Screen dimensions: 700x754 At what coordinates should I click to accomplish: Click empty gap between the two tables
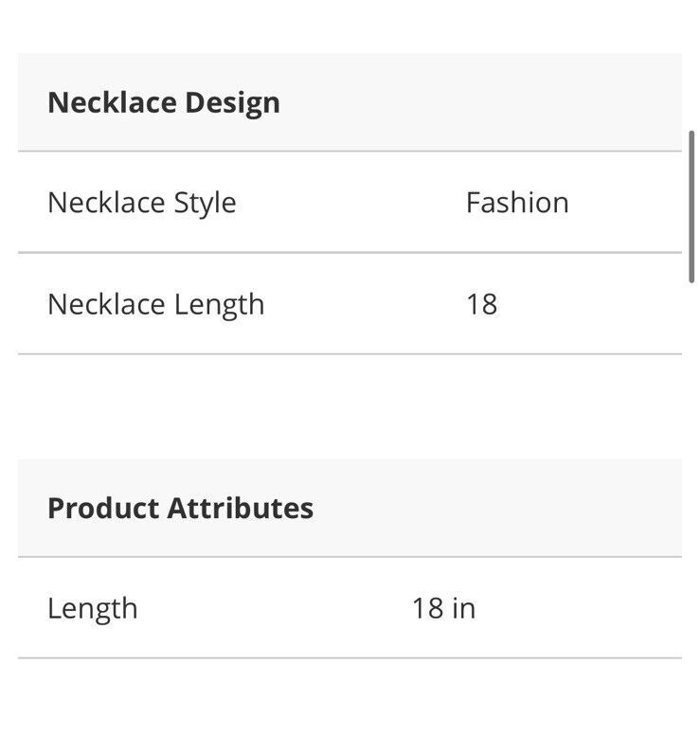[x=350, y=407]
